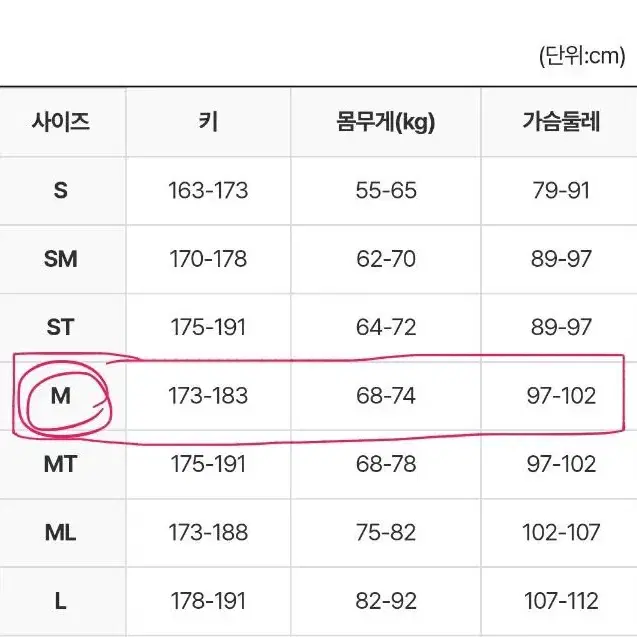The height and width of the screenshot is (637, 637).
Task: Click the SM size label
Action: pos(61,259)
